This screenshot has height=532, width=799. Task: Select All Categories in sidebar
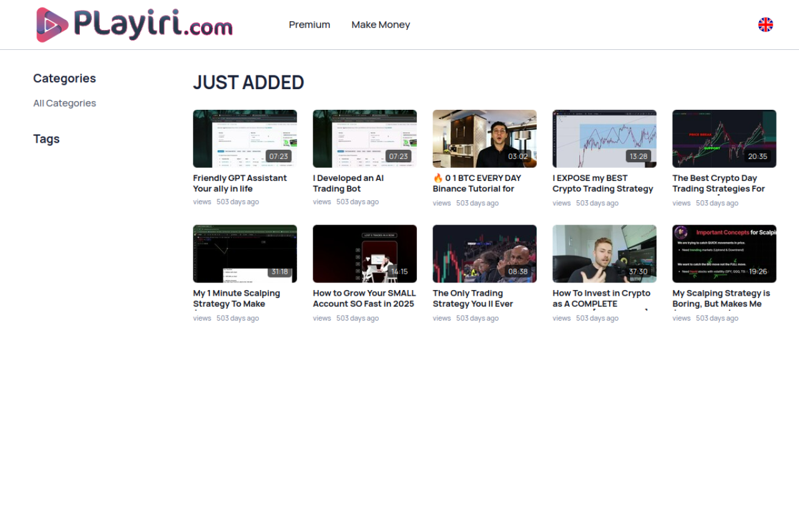tap(64, 103)
